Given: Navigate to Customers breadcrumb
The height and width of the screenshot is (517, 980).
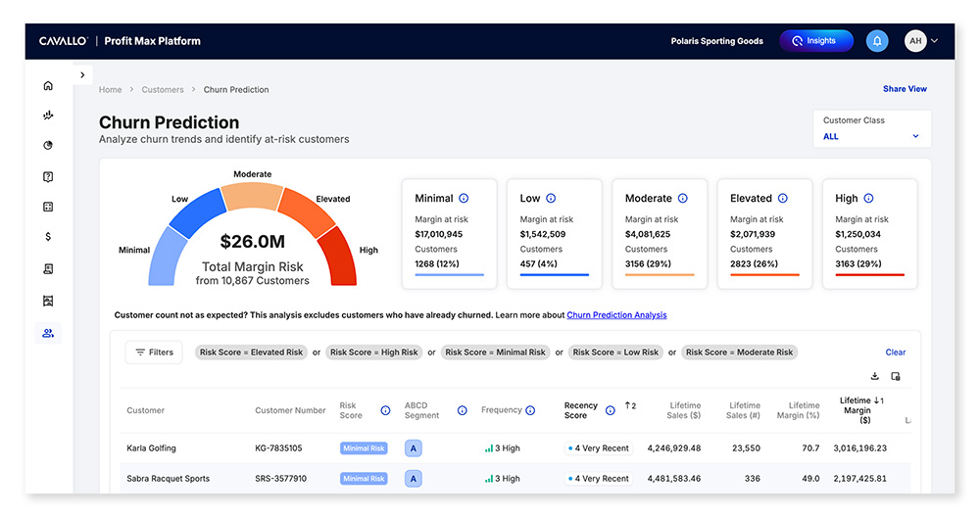Looking at the screenshot, I should pyautogui.click(x=163, y=90).
